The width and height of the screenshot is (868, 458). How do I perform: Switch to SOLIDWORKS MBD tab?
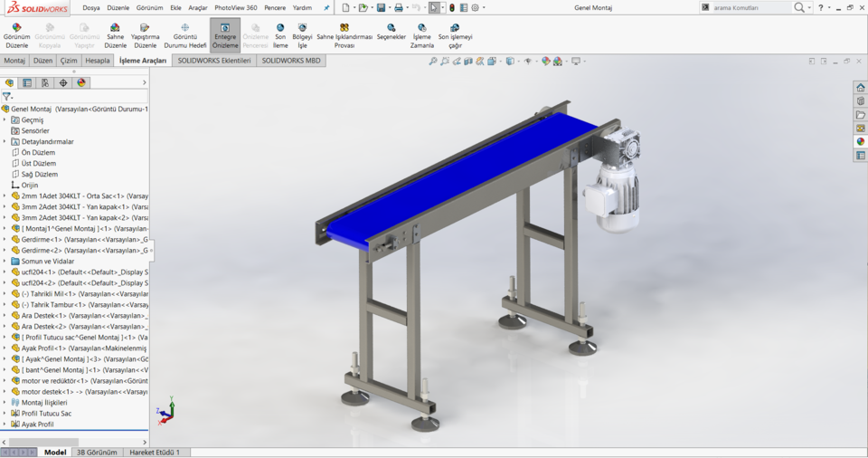[291, 61]
